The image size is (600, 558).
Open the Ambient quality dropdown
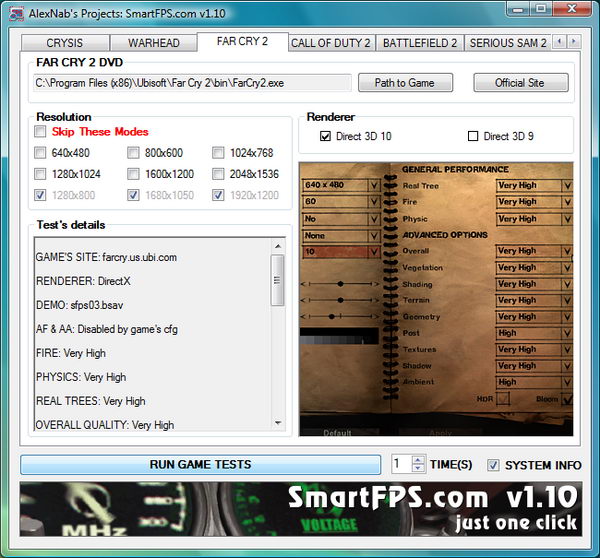(534, 382)
